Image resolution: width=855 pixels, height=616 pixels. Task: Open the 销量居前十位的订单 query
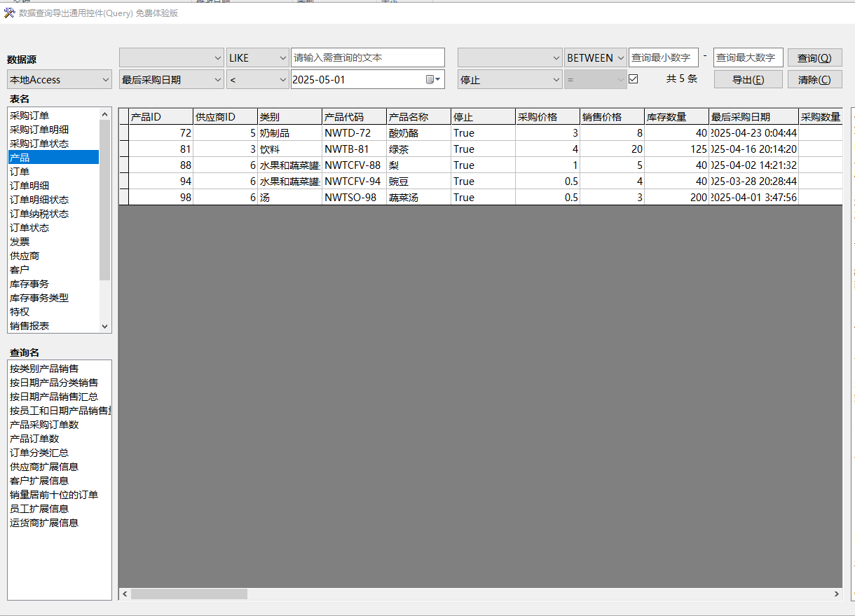60,495
